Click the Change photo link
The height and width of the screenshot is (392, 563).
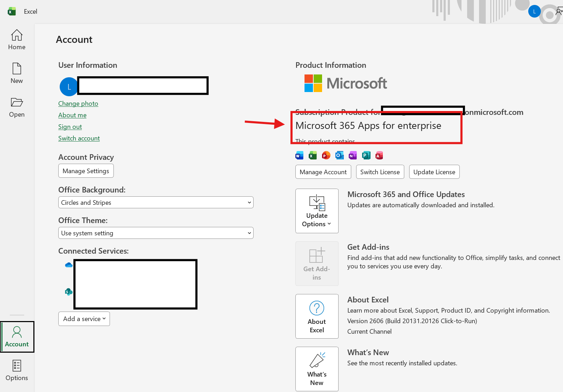(78, 104)
